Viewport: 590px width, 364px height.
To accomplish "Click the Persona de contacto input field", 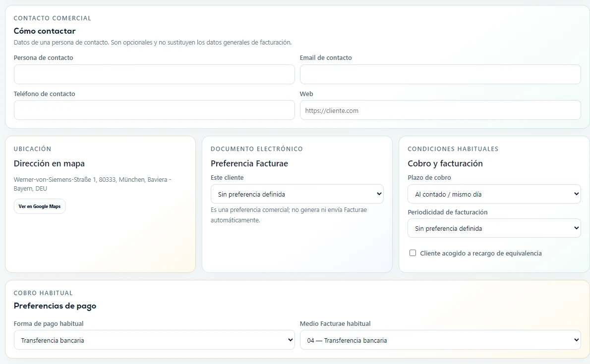I will tap(154, 74).
